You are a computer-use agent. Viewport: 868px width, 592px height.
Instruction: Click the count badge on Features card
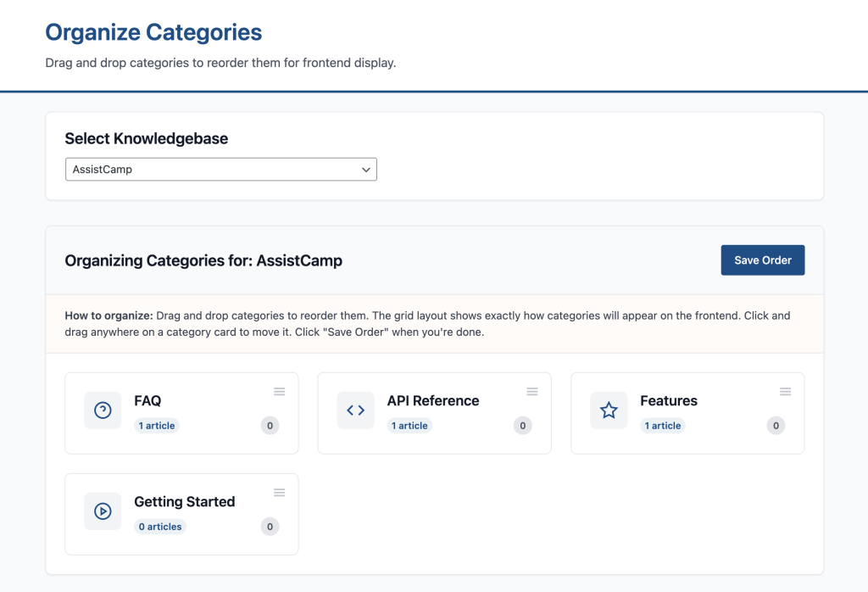[x=776, y=426]
